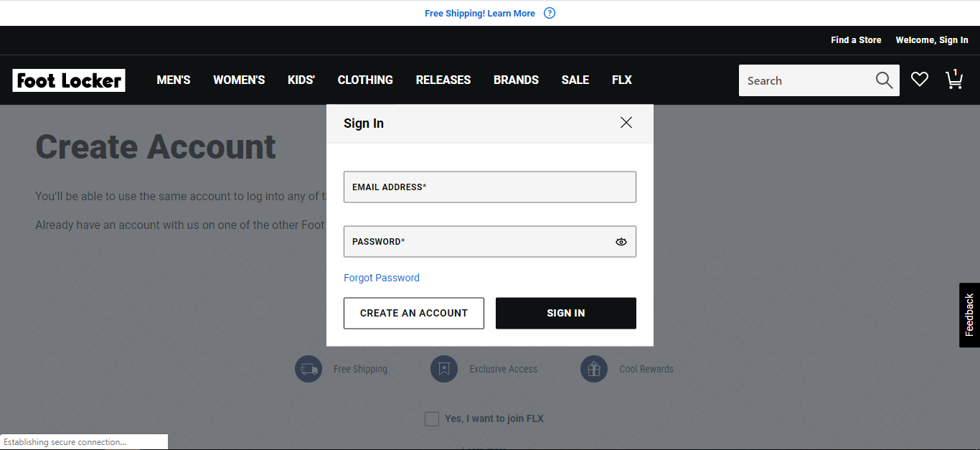Check the 'Yes, I want to join FLX' box

pyautogui.click(x=432, y=419)
